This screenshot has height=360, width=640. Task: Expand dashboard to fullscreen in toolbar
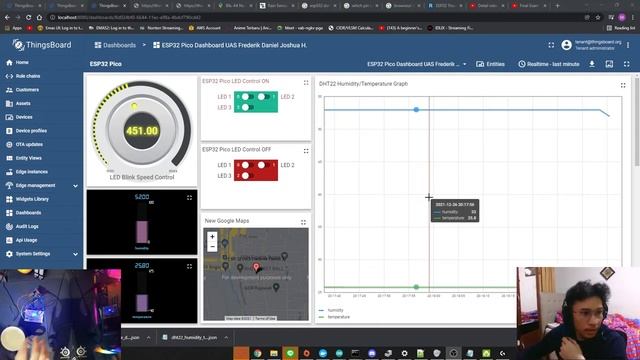click(627, 64)
